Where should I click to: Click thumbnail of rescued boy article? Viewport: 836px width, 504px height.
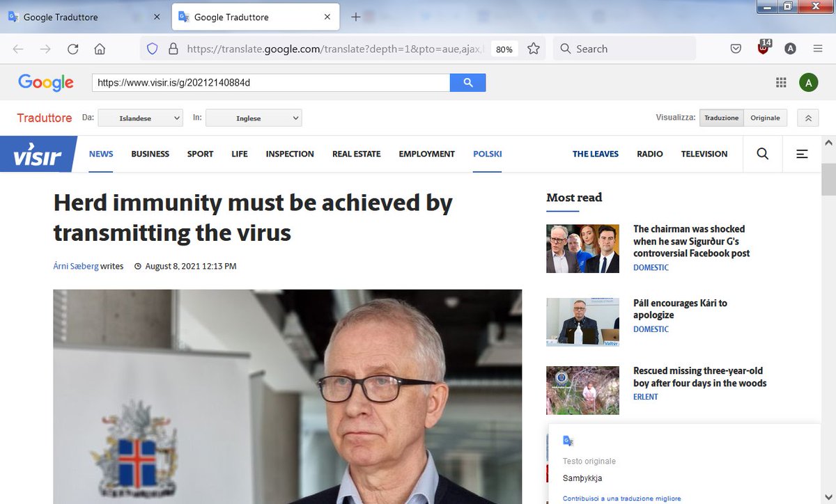point(582,391)
